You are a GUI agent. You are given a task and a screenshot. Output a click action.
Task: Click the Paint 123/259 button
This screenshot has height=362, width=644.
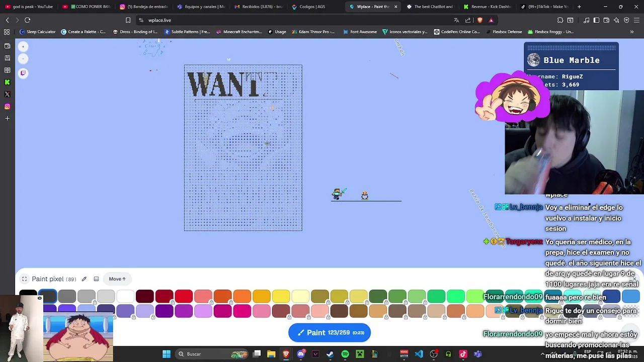click(x=330, y=332)
